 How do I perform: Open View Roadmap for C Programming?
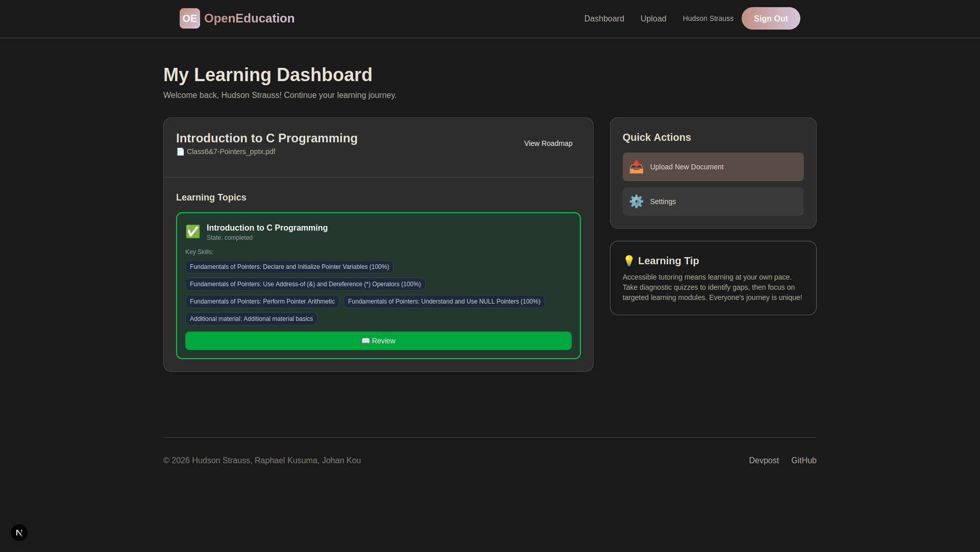click(548, 143)
